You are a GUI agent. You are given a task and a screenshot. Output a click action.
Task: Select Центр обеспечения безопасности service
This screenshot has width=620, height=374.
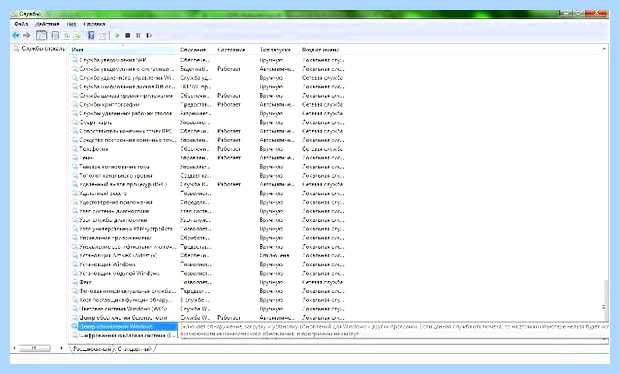[x=123, y=317]
